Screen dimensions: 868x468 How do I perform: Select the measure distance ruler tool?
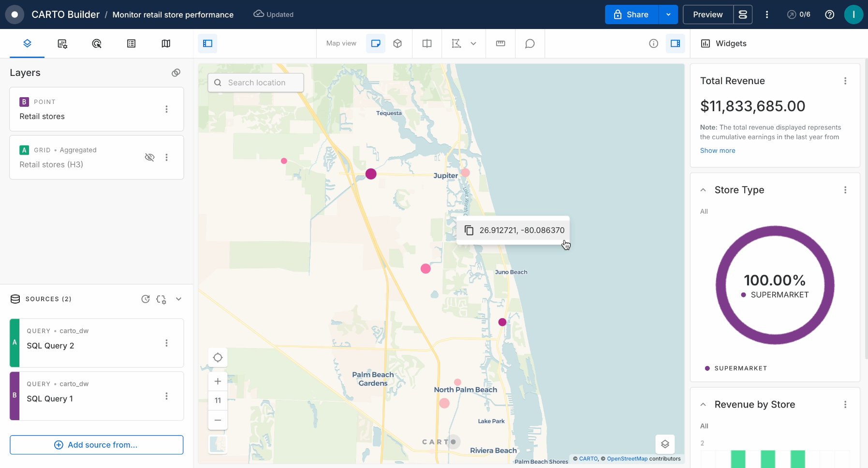pos(500,44)
